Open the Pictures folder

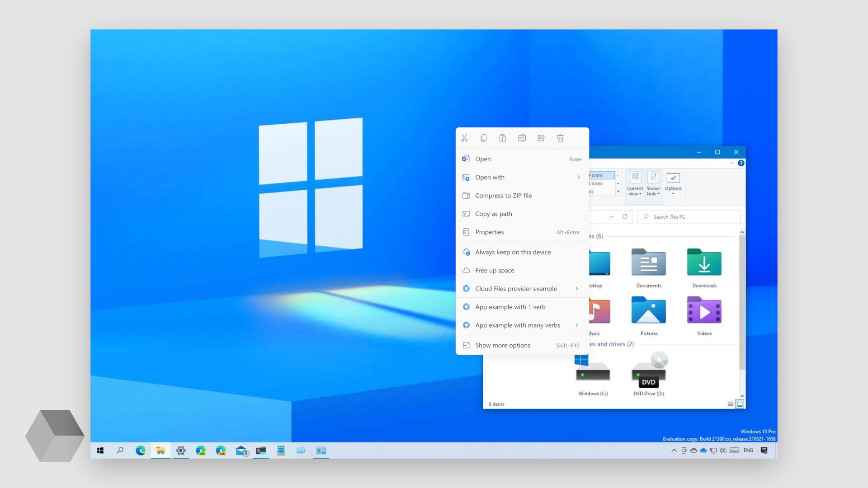649,316
